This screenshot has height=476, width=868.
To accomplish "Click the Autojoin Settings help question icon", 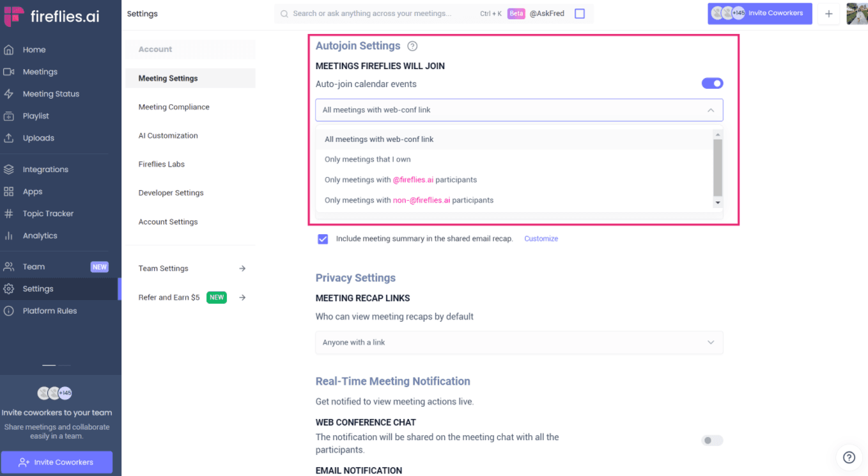I will [412, 46].
